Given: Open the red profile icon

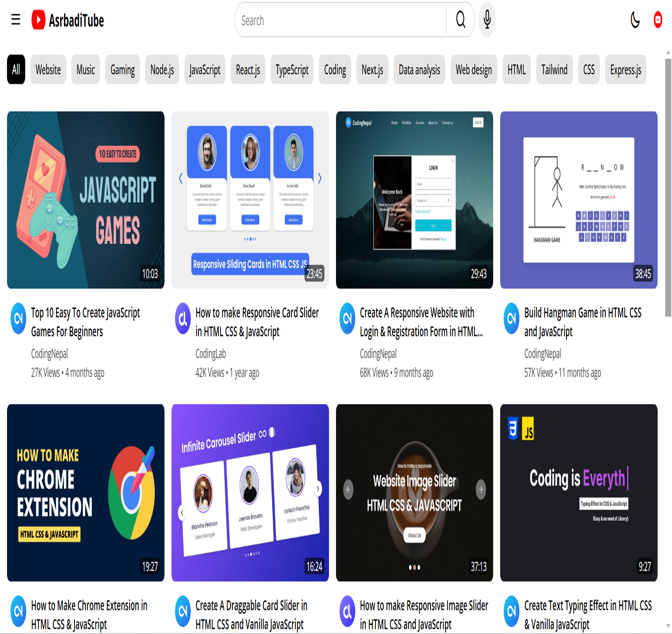Looking at the screenshot, I should 658,20.
